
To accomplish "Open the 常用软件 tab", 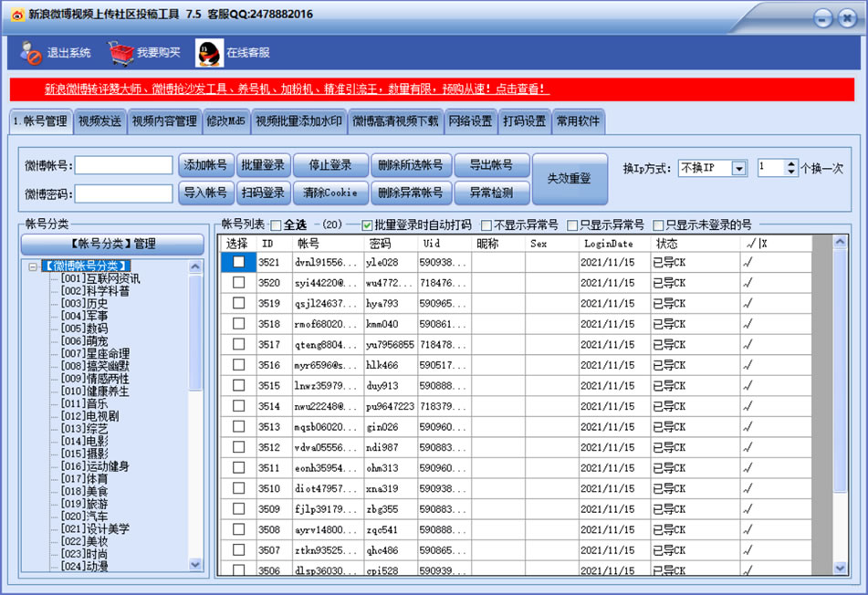I will point(578,121).
